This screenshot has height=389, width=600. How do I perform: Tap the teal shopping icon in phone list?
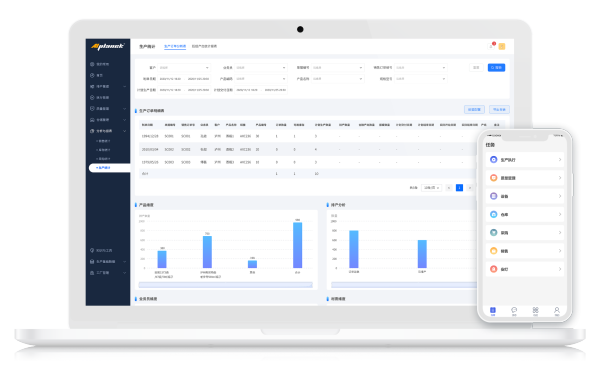coord(494,233)
